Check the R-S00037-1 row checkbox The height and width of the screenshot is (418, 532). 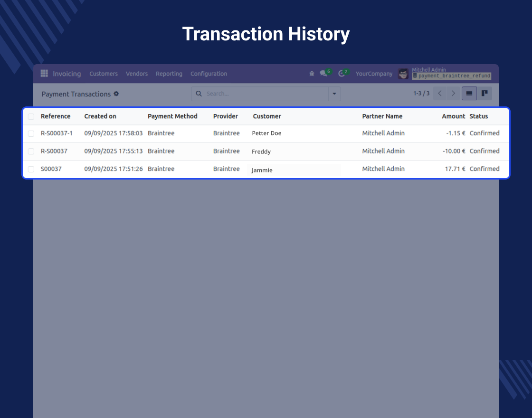(x=31, y=133)
